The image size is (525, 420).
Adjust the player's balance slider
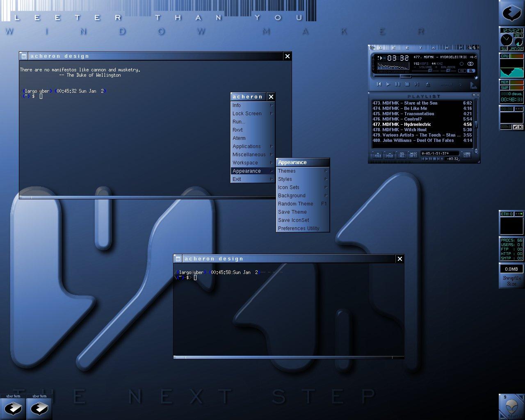pyautogui.click(x=448, y=71)
